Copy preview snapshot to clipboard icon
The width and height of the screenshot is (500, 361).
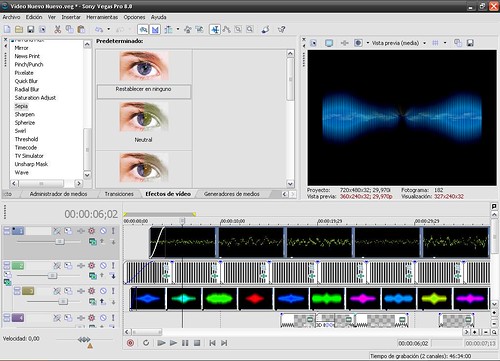point(458,43)
